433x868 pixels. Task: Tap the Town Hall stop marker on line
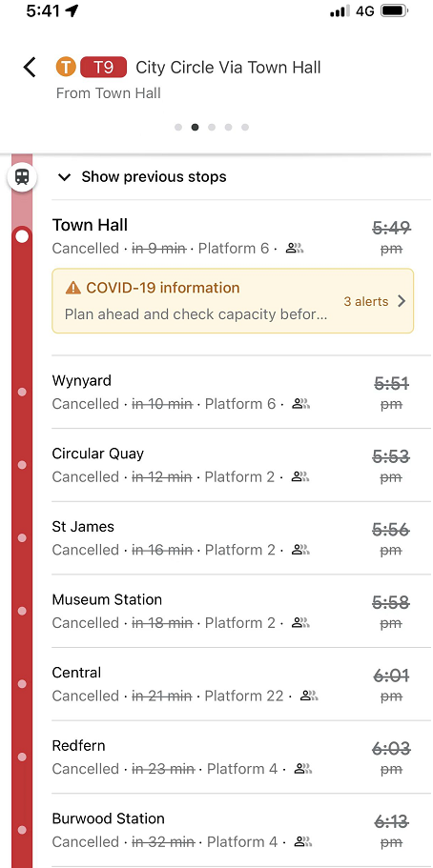click(22, 237)
